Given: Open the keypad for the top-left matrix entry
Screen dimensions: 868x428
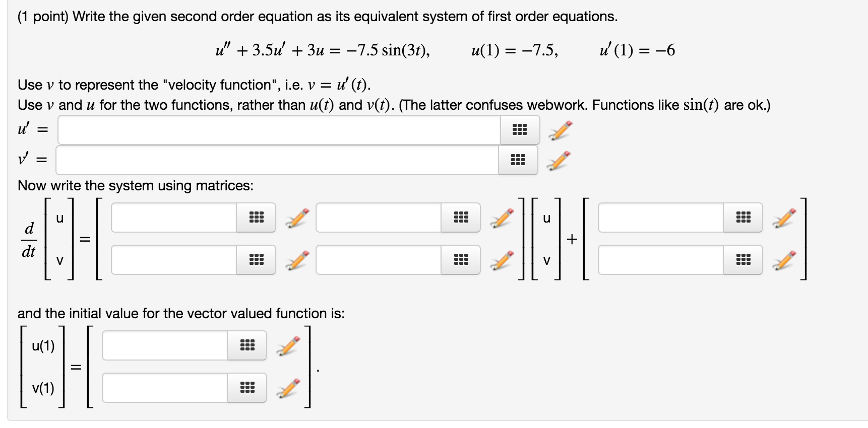Looking at the screenshot, I should click(x=256, y=218).
